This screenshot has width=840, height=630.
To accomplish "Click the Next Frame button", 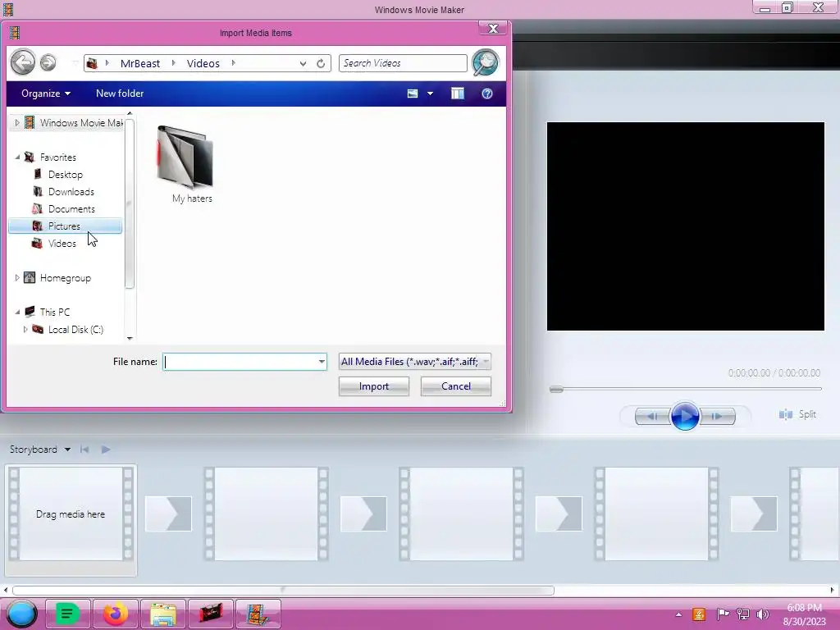I will (x=717, y=416).
